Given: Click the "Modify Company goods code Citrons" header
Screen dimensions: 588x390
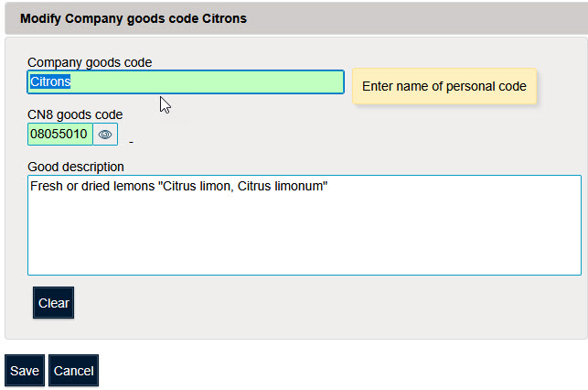Looking at the screenshot, I should 133,18.
